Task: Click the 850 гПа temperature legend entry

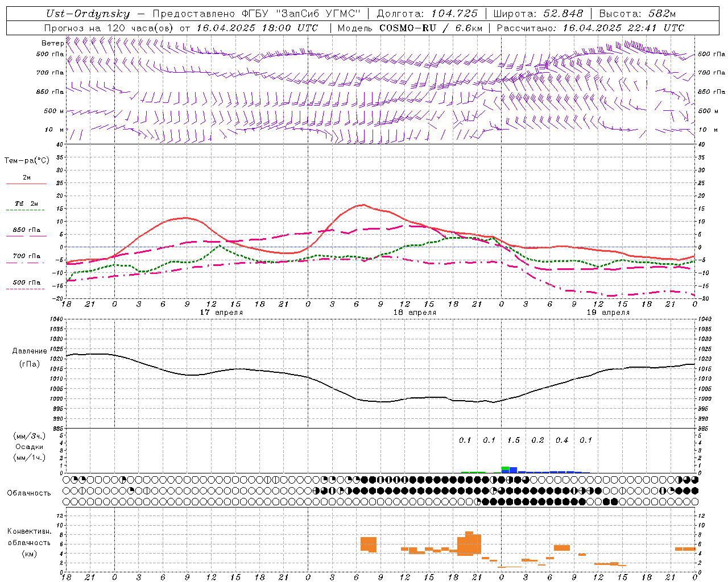Action: click(x=26, y=230)
